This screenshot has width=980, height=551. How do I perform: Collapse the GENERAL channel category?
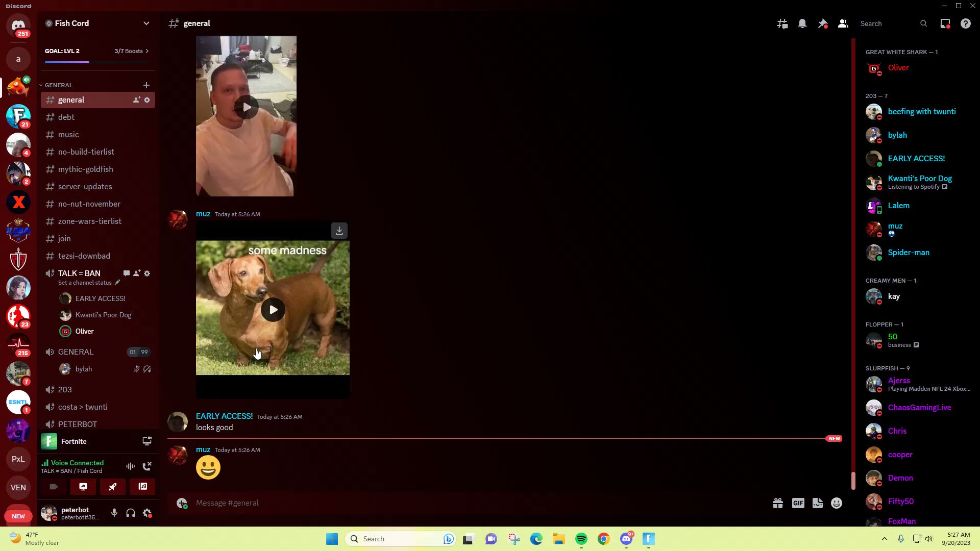click(x=58, y=85)
